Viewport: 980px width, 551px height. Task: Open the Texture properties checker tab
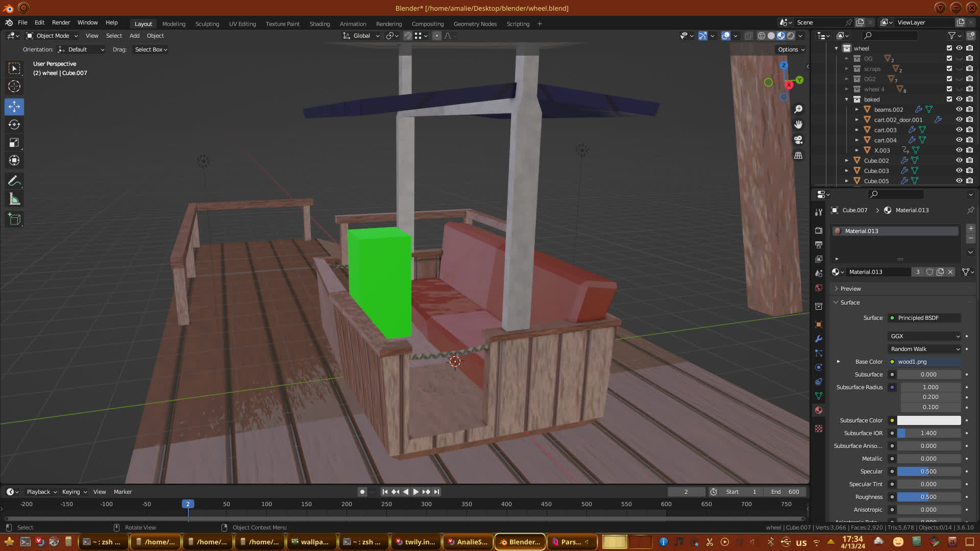[x=819, y=429]
